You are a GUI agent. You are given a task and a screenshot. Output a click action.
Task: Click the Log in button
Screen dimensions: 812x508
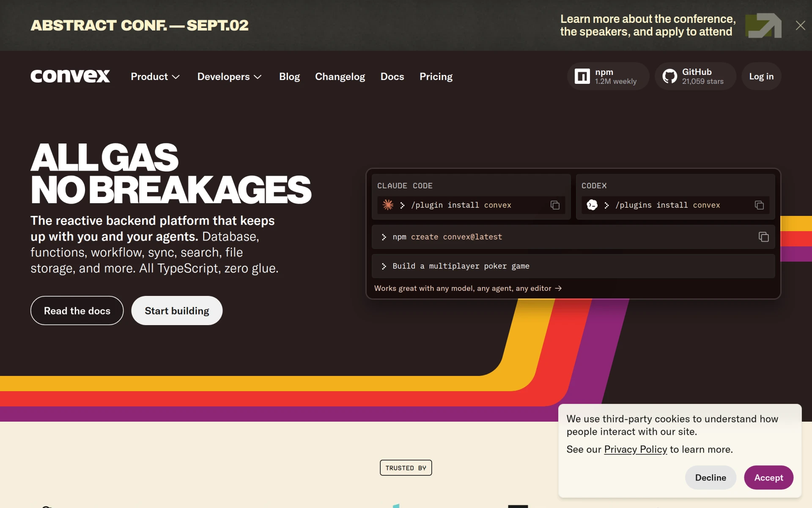[761, 76]
